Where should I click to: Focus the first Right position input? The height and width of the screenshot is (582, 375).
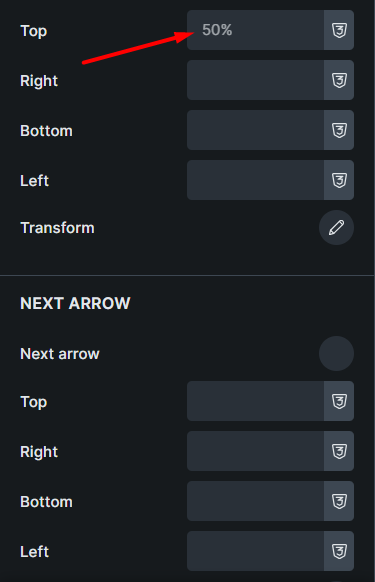pyautogui.click(x=255, y=80)
